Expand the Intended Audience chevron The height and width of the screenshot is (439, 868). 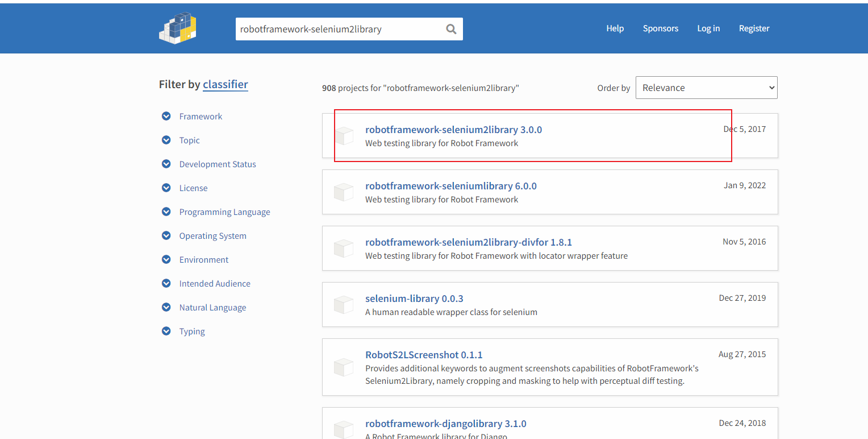166,283
